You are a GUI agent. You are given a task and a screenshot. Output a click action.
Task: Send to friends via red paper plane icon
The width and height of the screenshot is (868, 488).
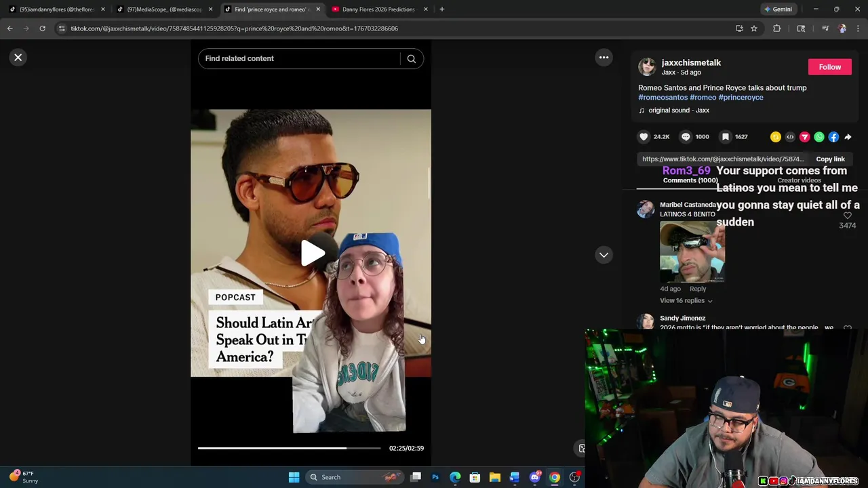point(804,137)
